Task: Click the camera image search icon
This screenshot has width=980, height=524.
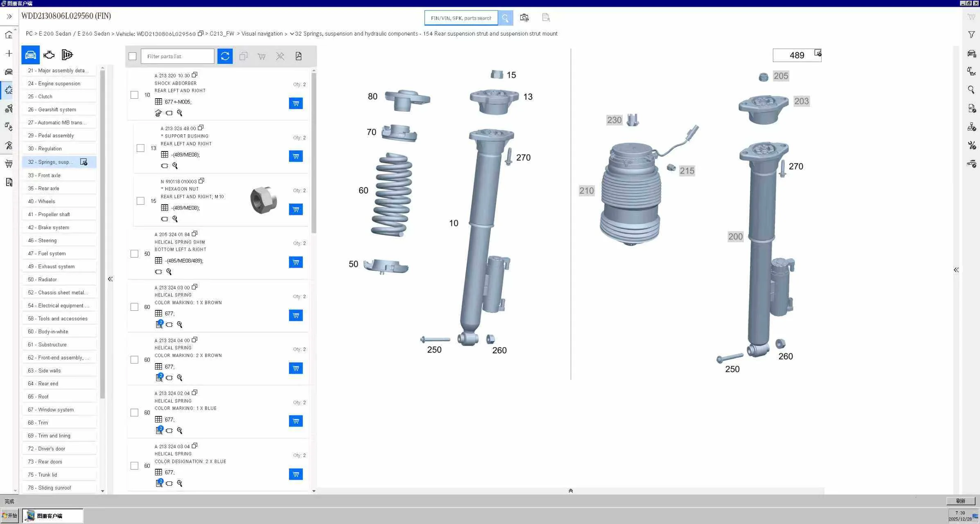Action: coord(524,18)
